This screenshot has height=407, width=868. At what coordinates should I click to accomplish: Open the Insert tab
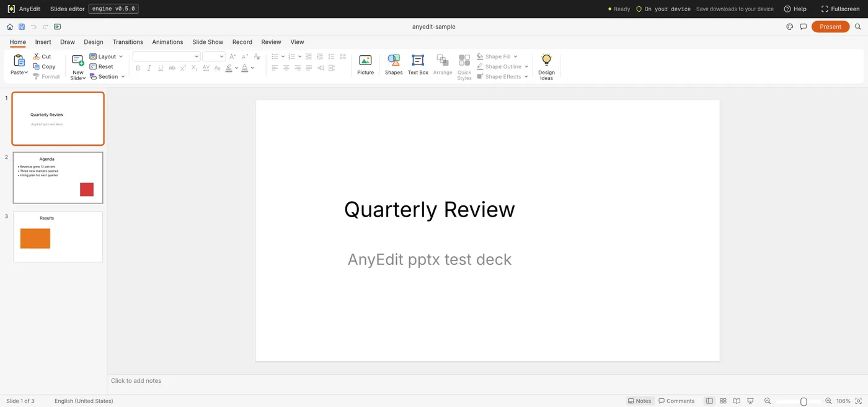[x=43, y=42]
